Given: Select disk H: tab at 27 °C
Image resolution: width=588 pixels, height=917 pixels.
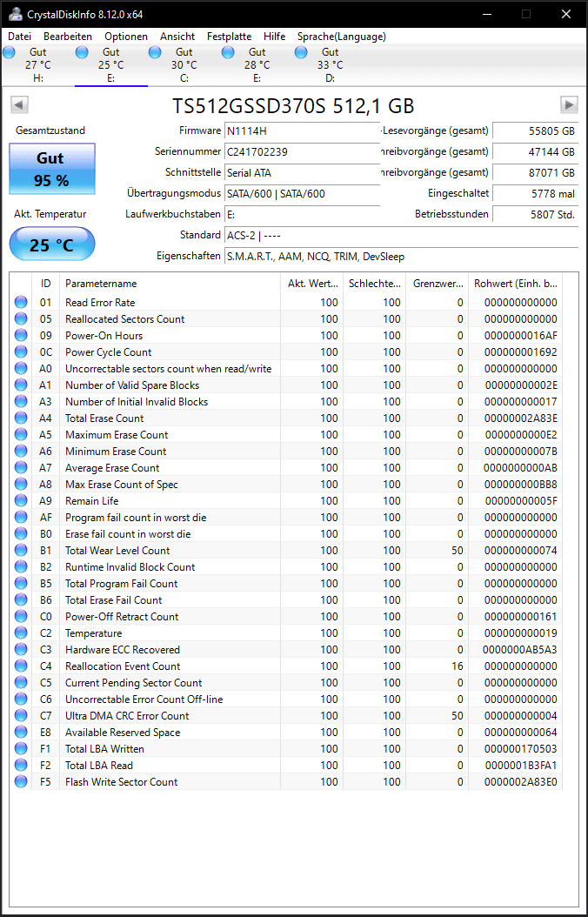Looking at the screenshot, I should coord(38,65).
